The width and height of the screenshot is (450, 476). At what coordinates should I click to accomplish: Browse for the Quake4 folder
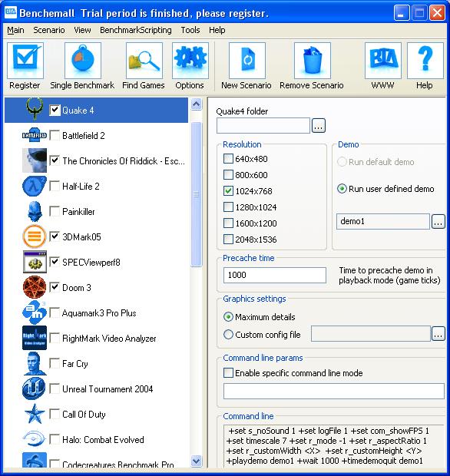click(x=318, y=126)
